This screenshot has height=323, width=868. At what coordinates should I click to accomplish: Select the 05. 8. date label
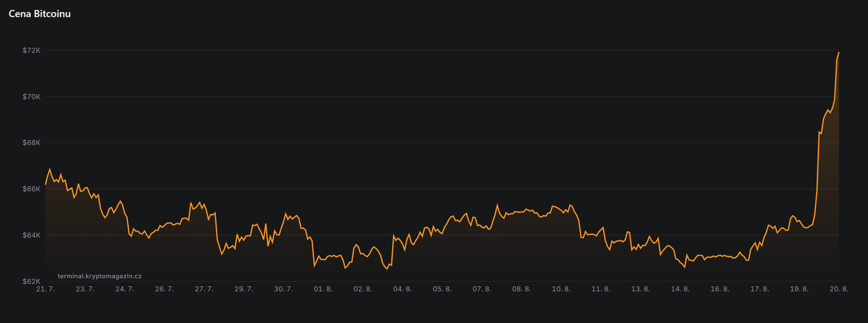click(442, 289)
